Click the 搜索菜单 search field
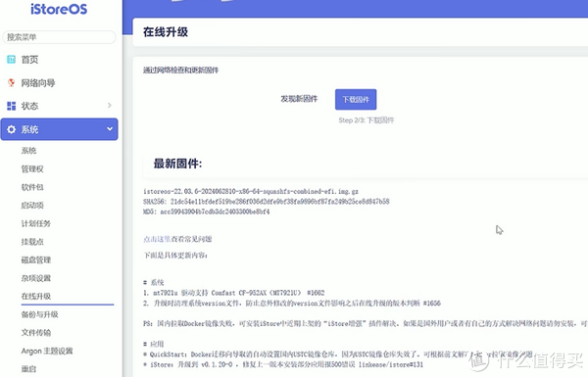Image resolution: width=588 pixels, height=377 pixels. click(x=59, y=37)
